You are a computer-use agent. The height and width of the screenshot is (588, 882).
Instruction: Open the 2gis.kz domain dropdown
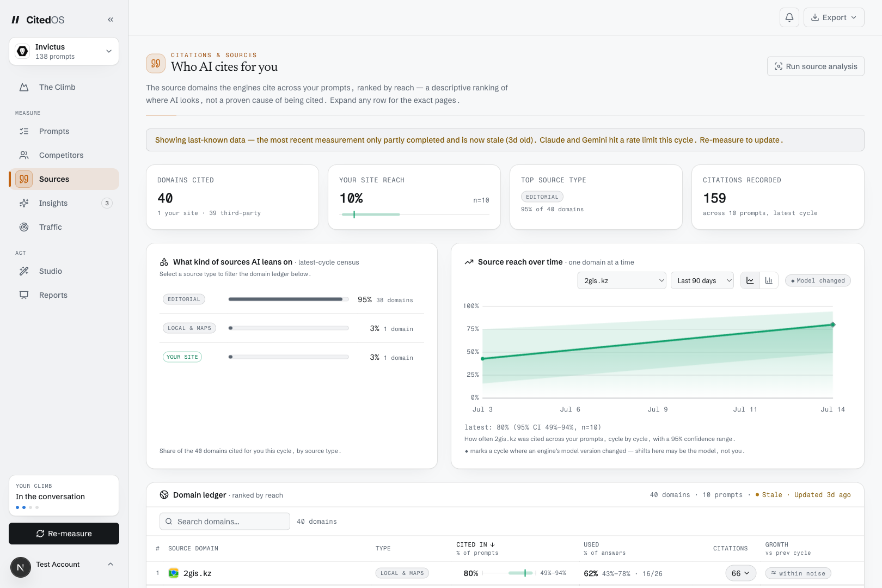622,280
